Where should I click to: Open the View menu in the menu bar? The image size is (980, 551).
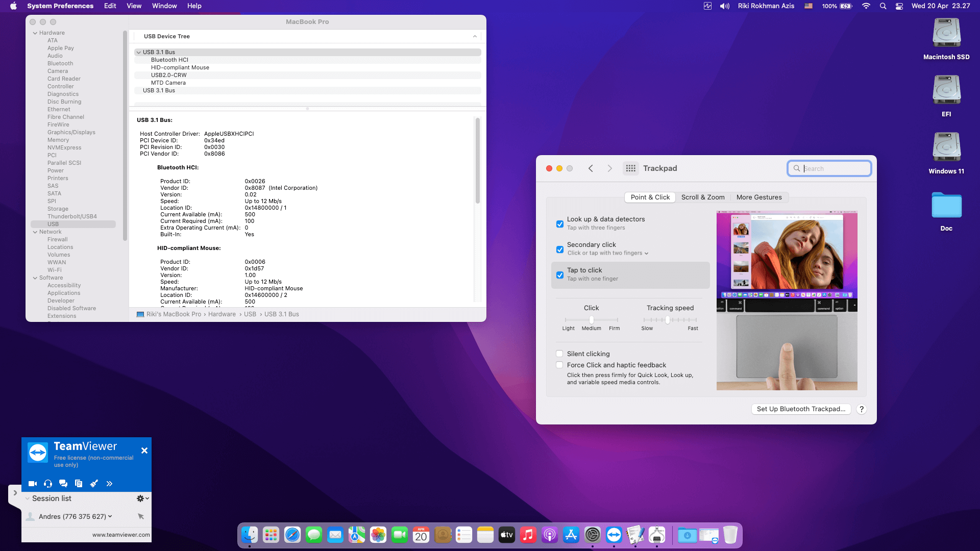134,6
